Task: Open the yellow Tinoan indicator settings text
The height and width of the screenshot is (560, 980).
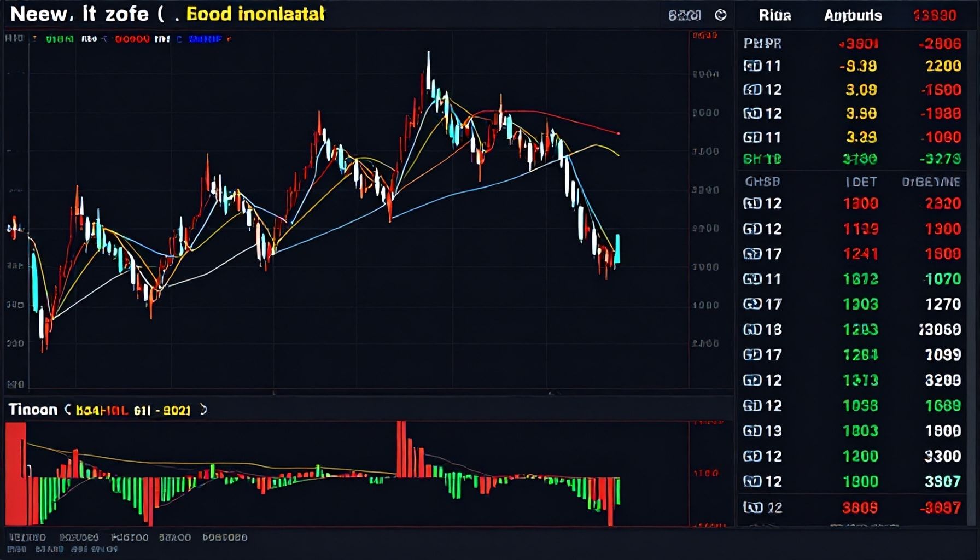Action: click(133, 410)
